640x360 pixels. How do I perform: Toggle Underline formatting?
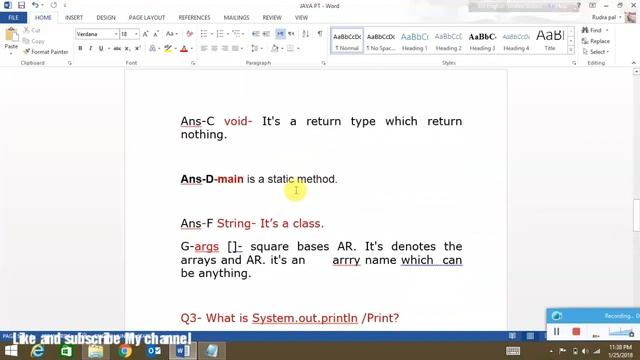[x=101, y=49]
